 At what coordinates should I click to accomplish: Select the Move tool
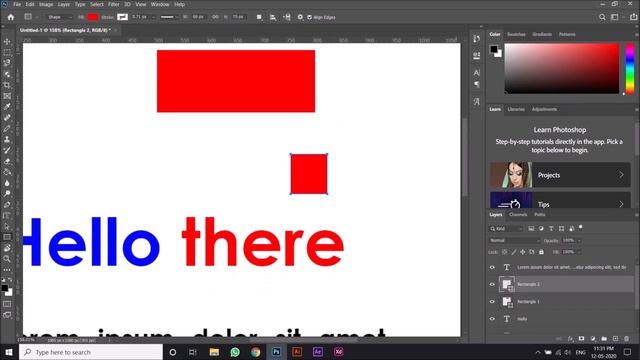pyautogui.click(x=7, y=42)
